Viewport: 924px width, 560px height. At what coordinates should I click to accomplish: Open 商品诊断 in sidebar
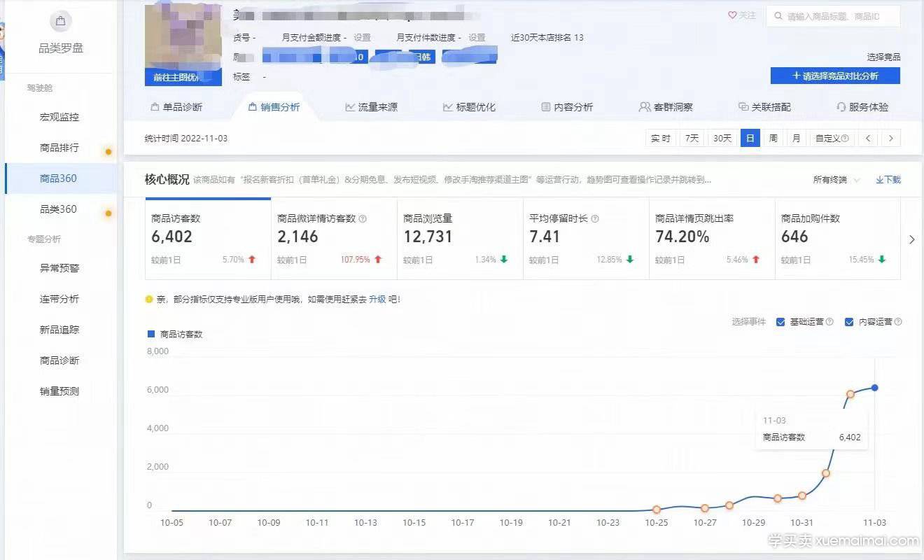pyautogui.click(x=59, y=360)
